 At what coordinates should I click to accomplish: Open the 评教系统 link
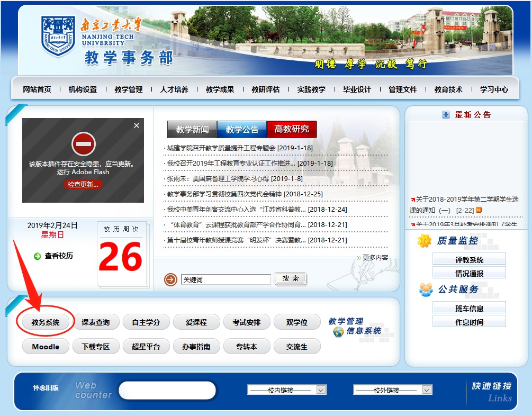coord(469,260)
